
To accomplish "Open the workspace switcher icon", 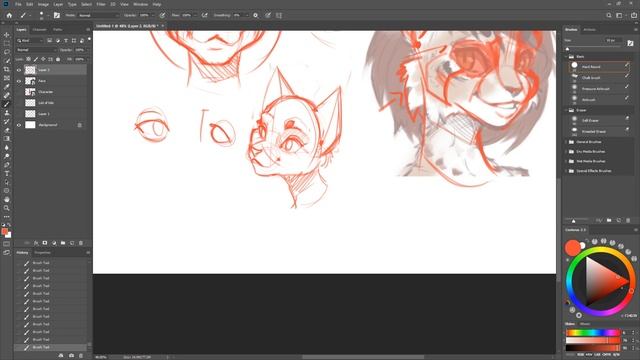I will (620, 16).
